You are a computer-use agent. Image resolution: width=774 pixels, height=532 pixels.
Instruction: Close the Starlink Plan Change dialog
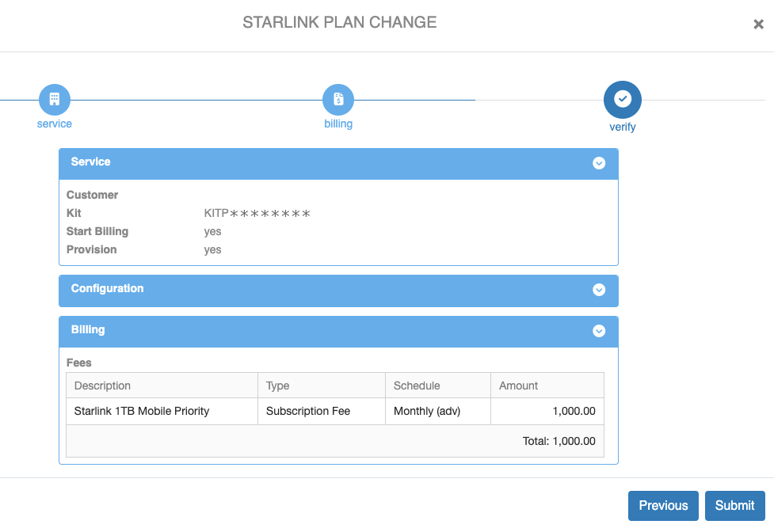tap(758, 25)
